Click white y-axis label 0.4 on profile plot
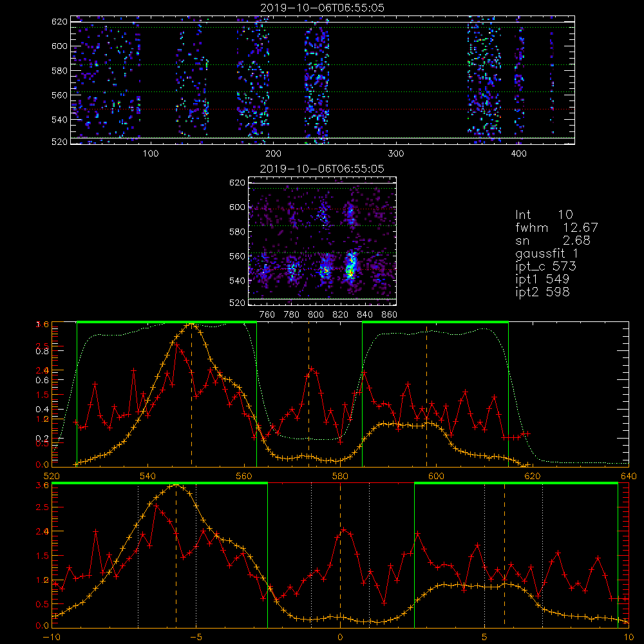 click(43, 409)
